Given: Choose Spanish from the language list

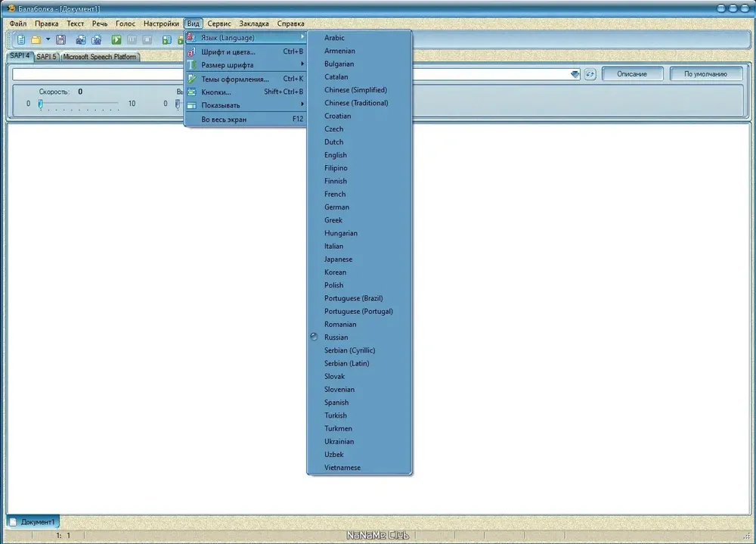Looking at the screenshot, I should [x=359, y=402].
